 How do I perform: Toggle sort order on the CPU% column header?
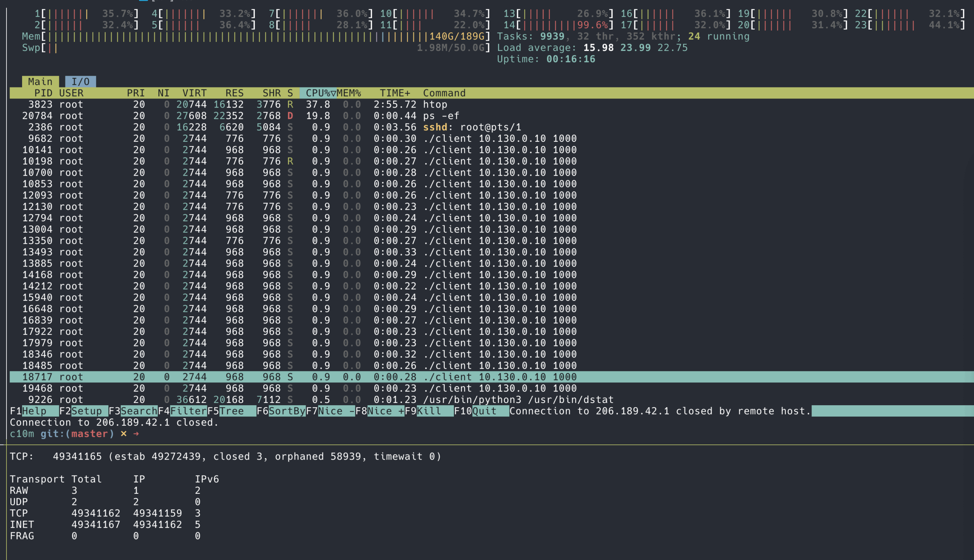pos(318,93)
